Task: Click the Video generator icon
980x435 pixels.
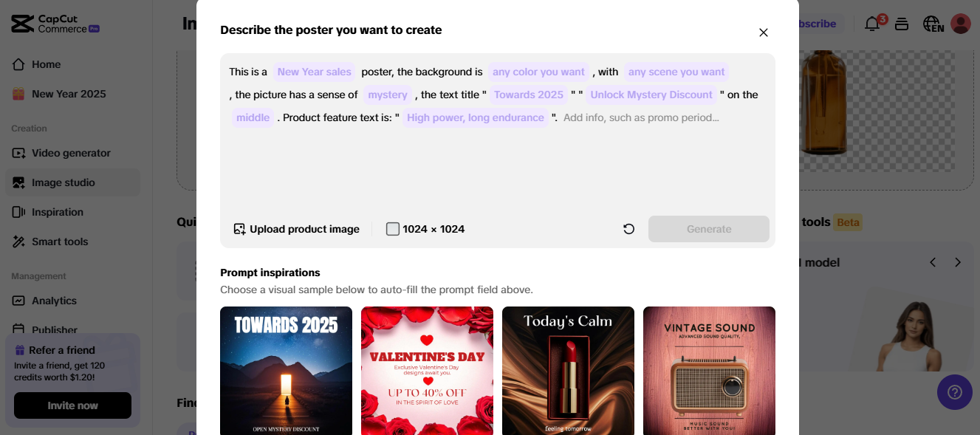Action: coord(18,153)
